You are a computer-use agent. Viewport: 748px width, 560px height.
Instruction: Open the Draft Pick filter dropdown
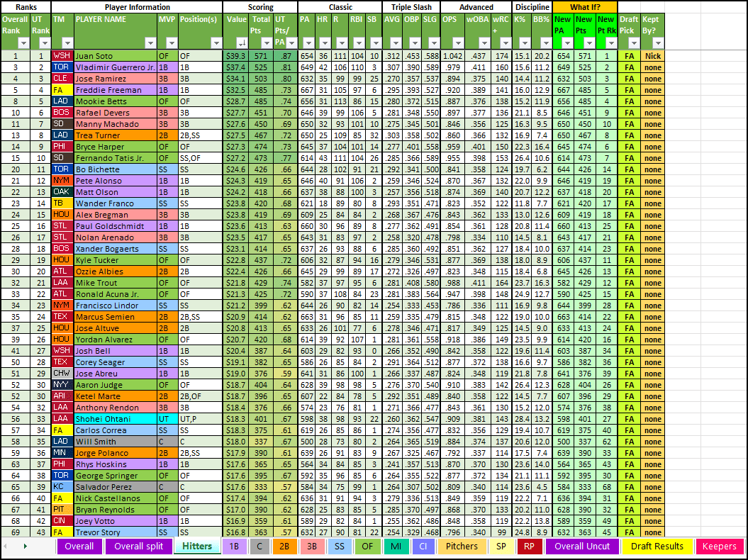[634, 43]
